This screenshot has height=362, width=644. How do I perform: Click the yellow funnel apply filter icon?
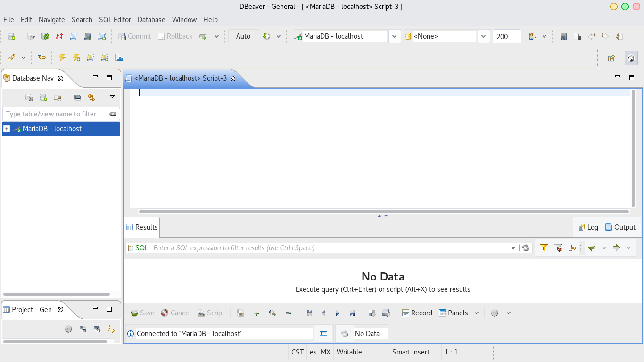click(x=544, y=248)
